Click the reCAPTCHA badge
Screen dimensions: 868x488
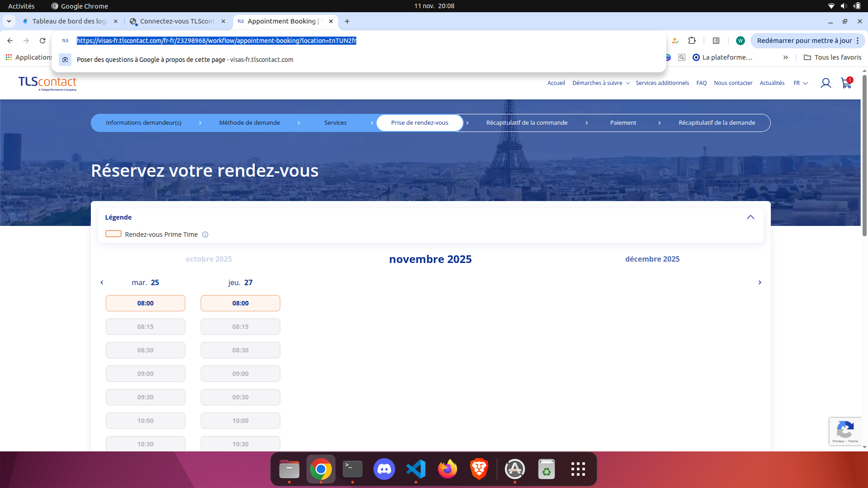pyautogui.click(x=845, y=431)
